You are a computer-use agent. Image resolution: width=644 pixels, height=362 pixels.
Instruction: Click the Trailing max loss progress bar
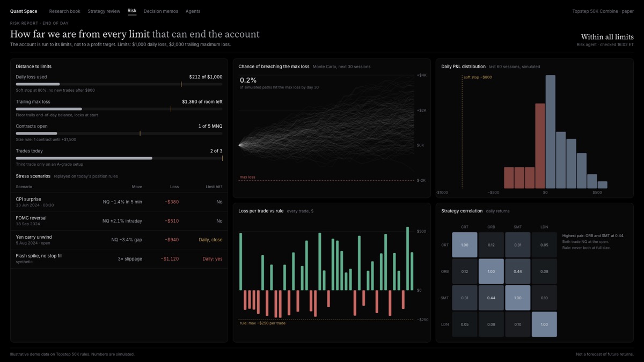point(119,109)
